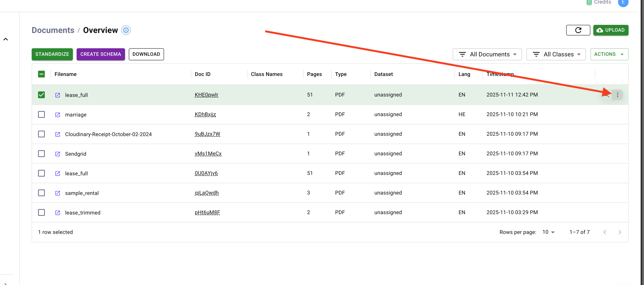644x285 pixels.
Task: Click the open-document icon beside sample_rental
Action: click(57, 193)
